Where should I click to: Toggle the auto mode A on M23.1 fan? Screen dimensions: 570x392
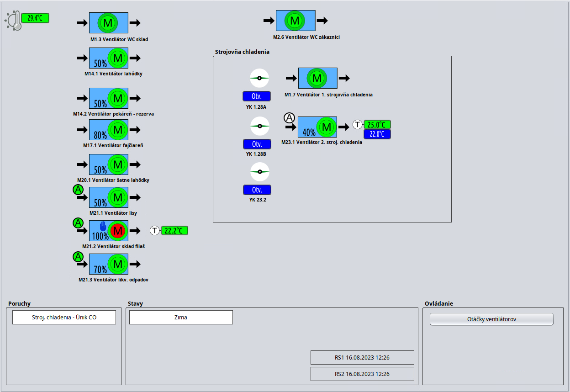click(290, 118)
